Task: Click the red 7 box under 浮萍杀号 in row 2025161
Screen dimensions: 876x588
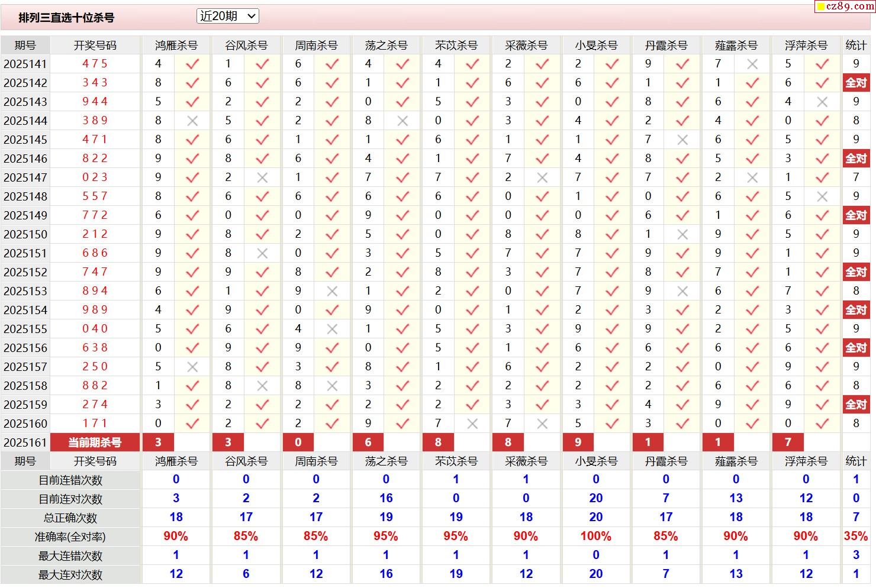Action: point(788,442)
